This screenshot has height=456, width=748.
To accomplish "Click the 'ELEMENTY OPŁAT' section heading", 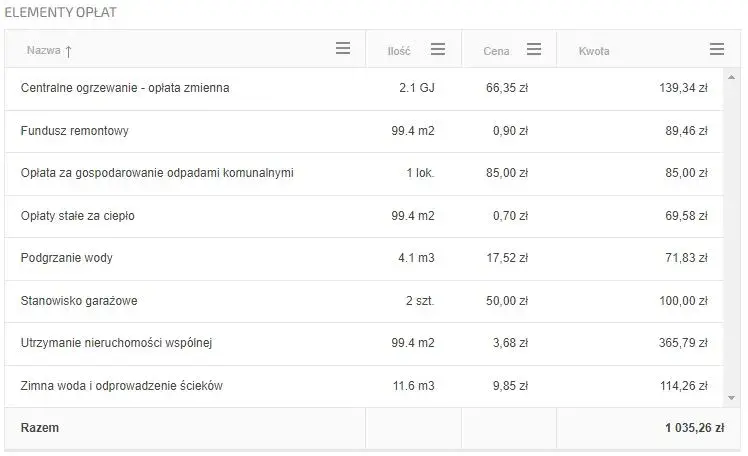I will [60, 12].
